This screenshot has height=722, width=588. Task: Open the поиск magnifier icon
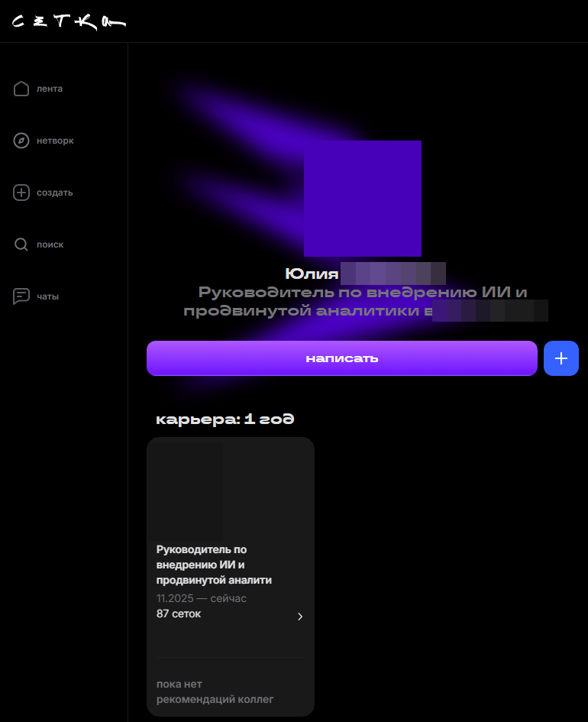coord(21,244)
